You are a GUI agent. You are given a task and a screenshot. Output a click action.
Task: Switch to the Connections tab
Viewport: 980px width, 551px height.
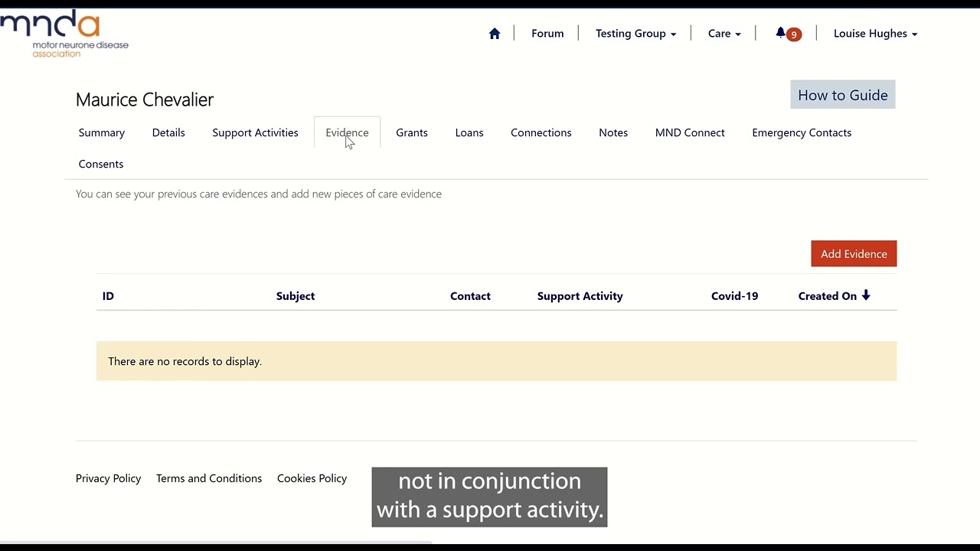[x=541, y=132]
